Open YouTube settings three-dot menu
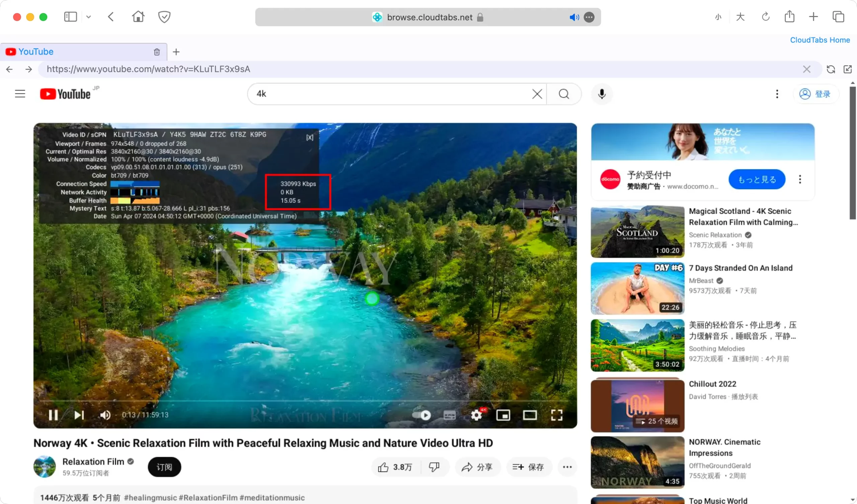The width and height of the screenshot is (857, 504). pyautogui.click(x=777, y=94)
